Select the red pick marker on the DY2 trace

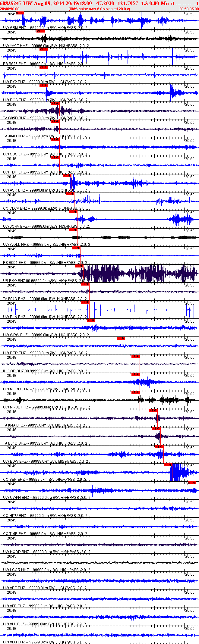(43, 67)
